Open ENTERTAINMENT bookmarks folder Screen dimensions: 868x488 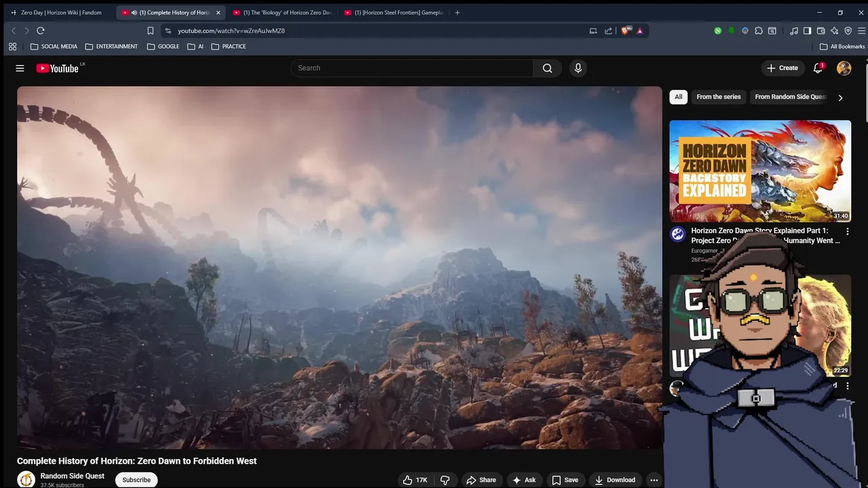click(111, 47)
